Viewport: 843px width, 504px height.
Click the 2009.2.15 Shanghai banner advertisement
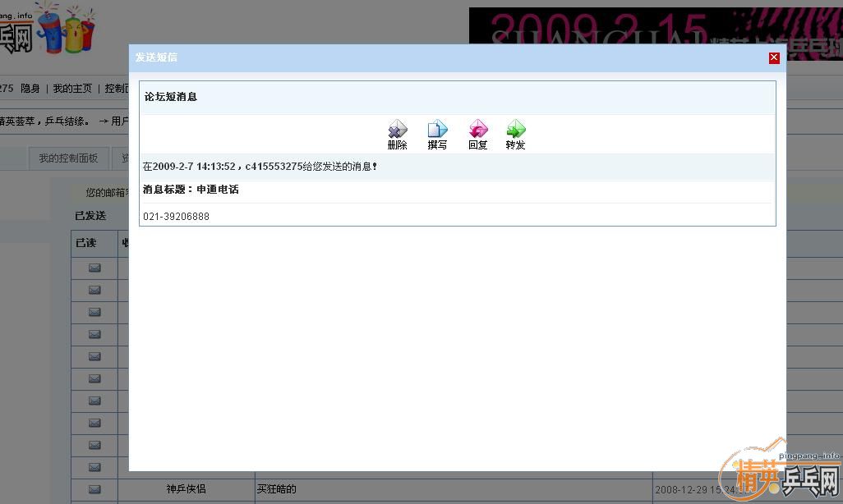pyautogui.click(x=656, y=28)
